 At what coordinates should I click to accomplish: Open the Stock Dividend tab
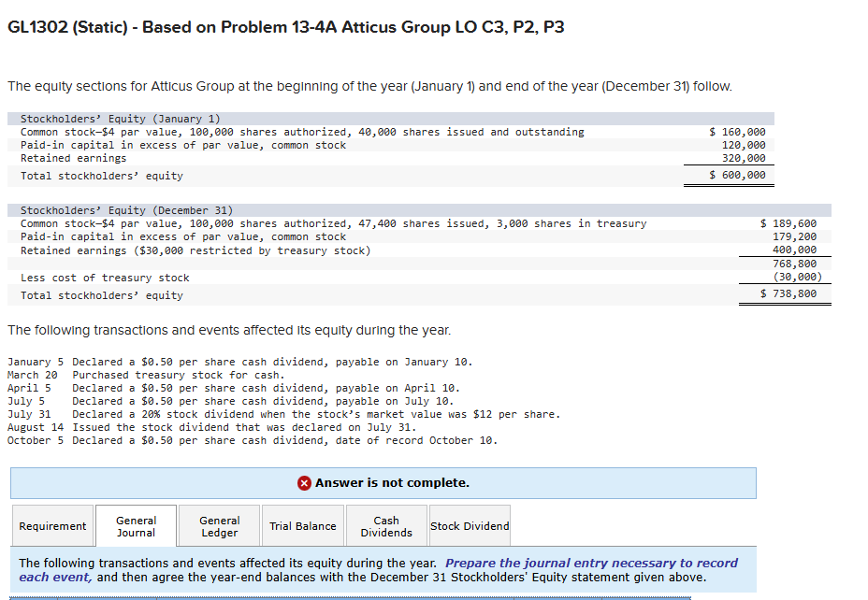click(469, 525)
